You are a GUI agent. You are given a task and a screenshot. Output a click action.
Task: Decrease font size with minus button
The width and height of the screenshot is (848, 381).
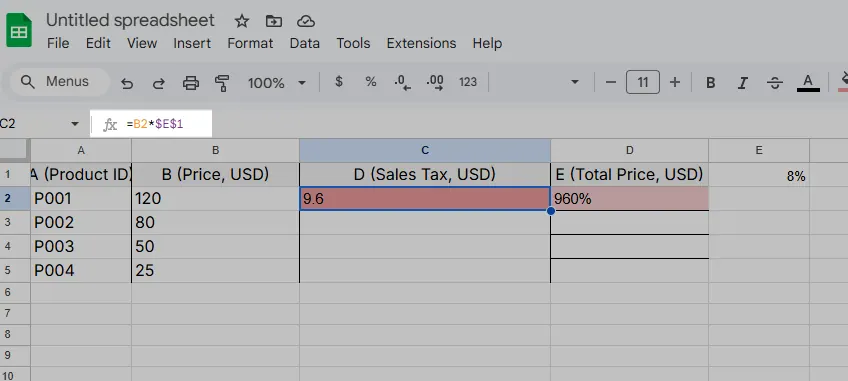pos(611,82)
